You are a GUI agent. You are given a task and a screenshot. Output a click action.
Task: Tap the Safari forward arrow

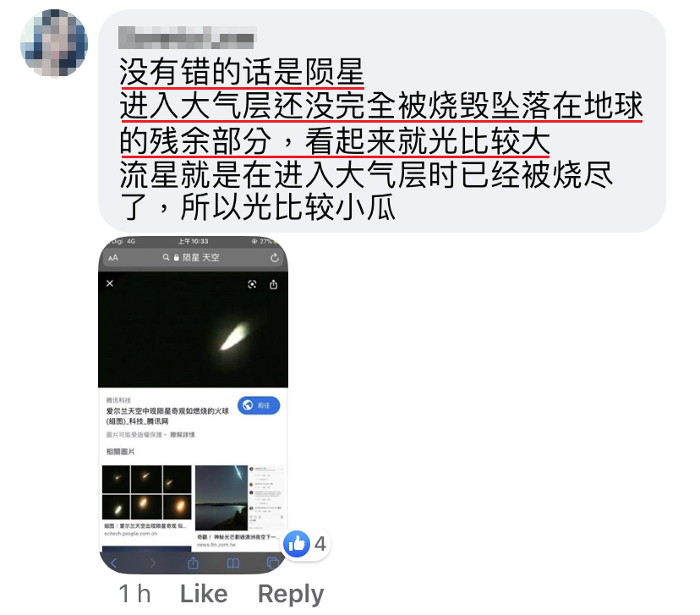[153, 563]
